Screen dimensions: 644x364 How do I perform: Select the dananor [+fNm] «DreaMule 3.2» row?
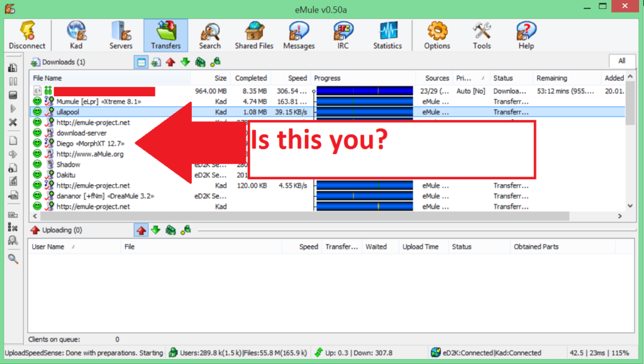tap(327, 196)
